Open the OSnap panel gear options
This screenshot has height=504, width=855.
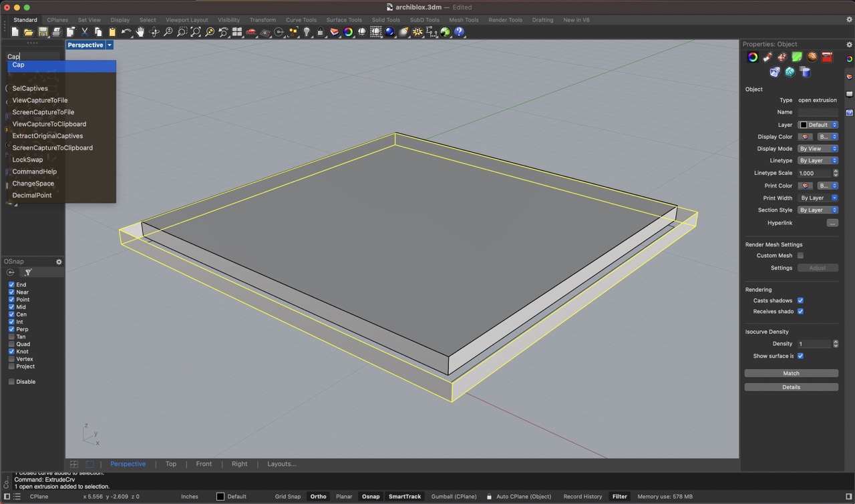tap(59, 262)
